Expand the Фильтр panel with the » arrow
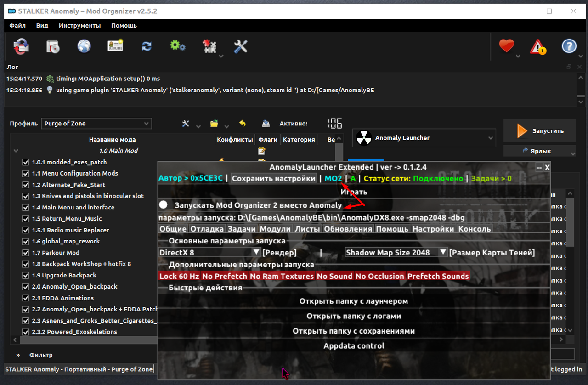Screen dimensions: 588x385 [x=18, y=355]
